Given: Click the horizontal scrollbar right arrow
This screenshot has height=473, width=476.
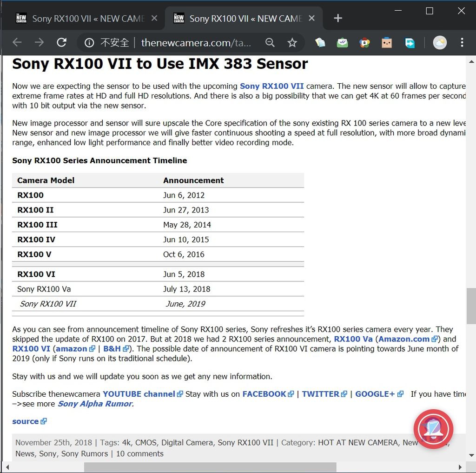Looking at the screenshot, I should (x=460, y=467).
